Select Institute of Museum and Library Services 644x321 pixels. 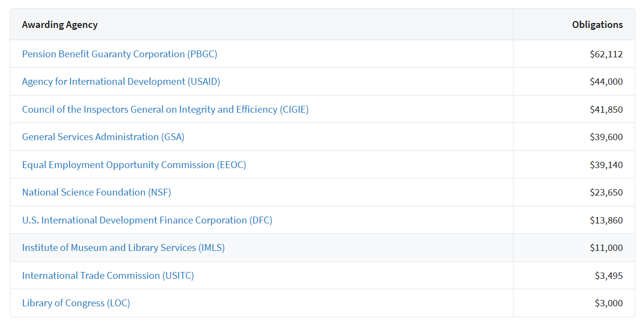(x=123, y=248)
